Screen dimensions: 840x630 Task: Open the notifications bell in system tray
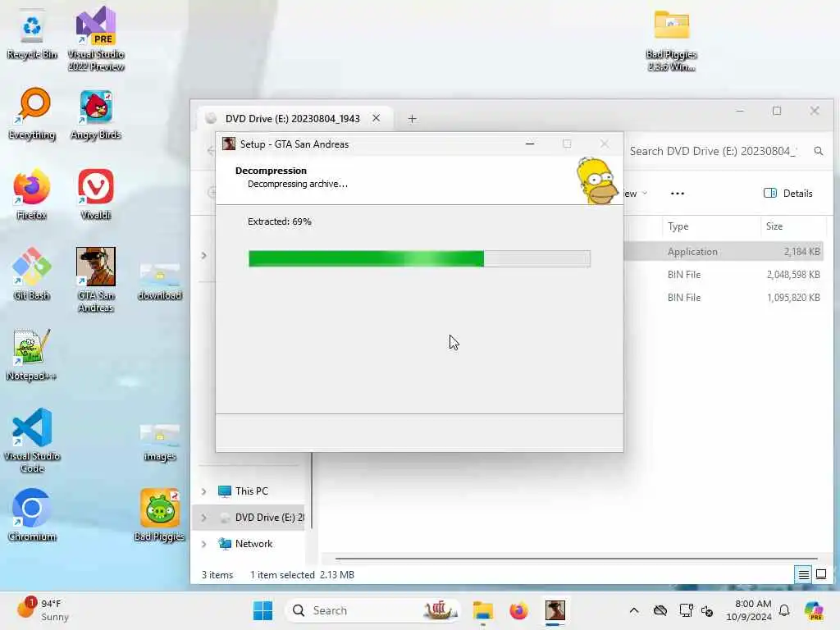[x=784, y=610]
